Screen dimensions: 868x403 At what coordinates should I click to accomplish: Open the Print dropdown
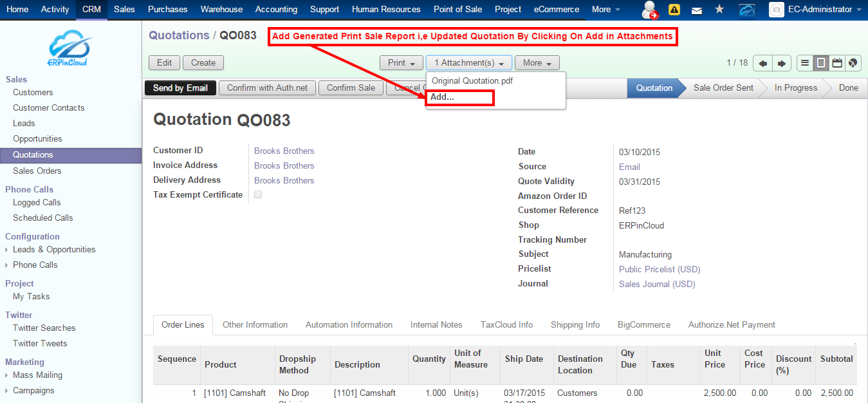(401, 63)
